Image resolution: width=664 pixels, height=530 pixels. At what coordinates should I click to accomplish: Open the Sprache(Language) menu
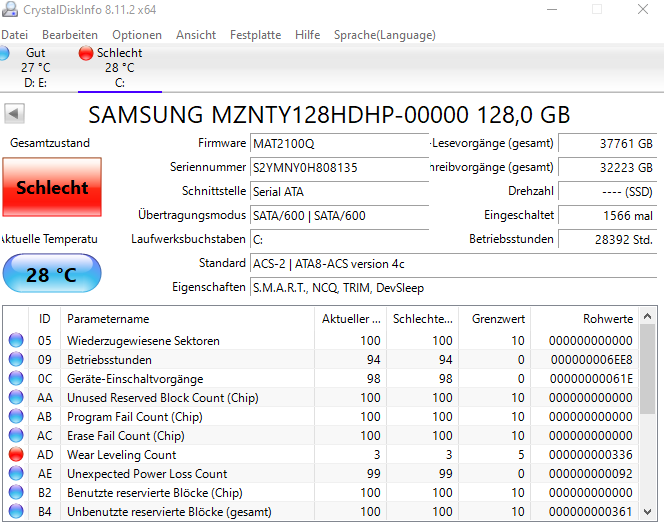pos(384,35)
